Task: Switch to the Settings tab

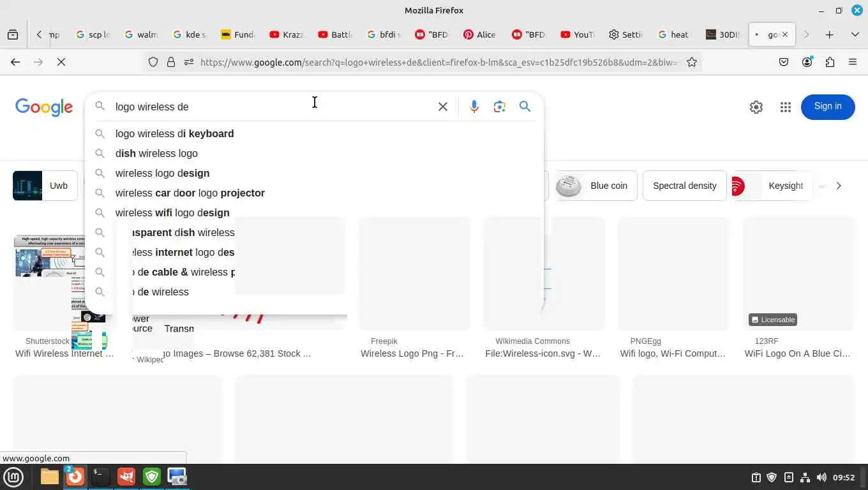Action: point(626,35)
